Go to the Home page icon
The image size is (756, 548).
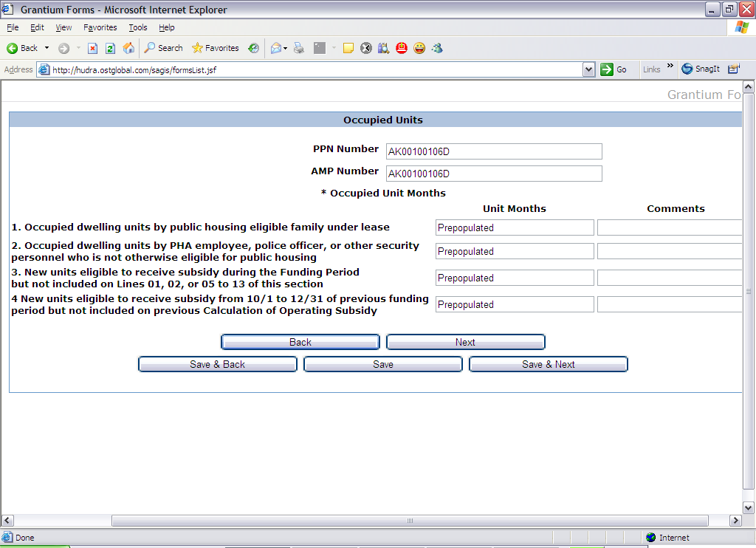[x=128, y=48]
